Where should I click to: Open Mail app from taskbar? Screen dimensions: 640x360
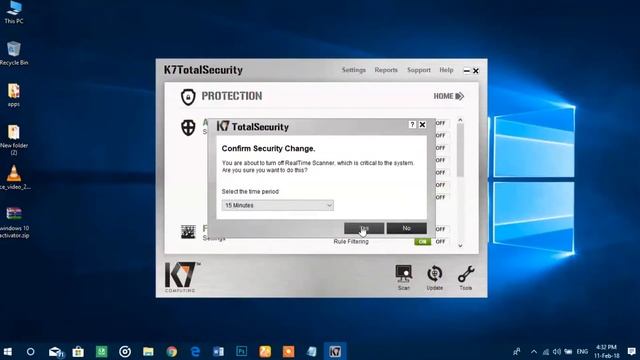56,351
